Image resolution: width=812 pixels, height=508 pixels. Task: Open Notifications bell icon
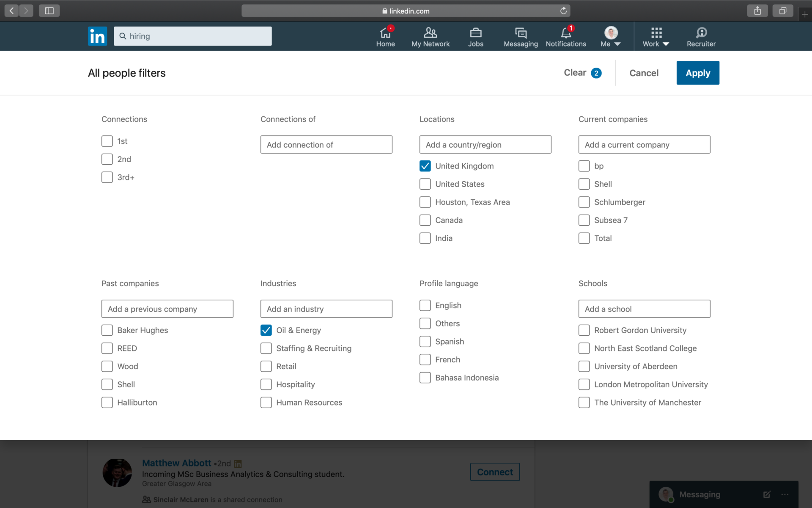[566, 37]
